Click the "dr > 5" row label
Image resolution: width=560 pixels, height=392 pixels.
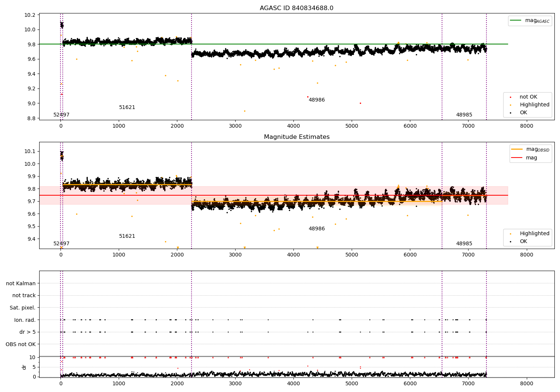point(28,332)
